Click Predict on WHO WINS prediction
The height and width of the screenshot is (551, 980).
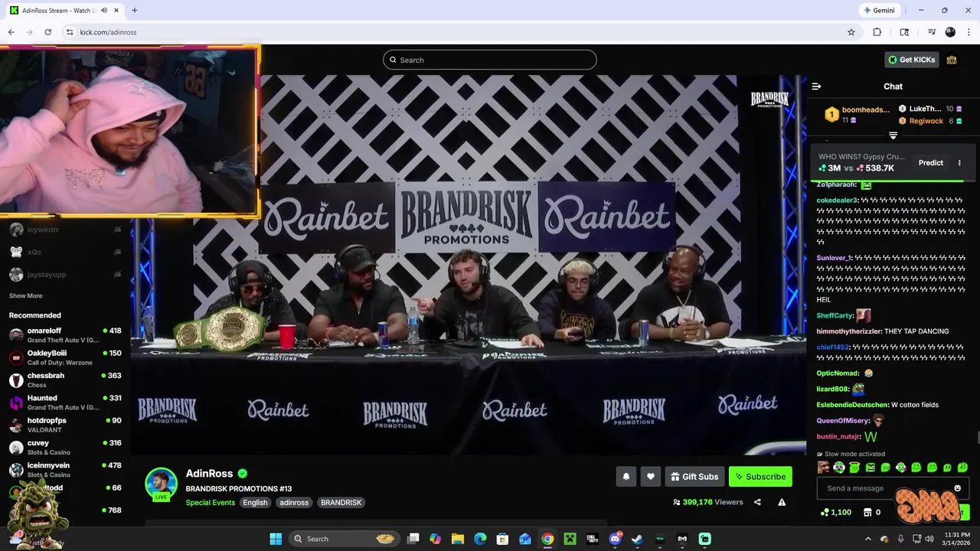(931, 163)
